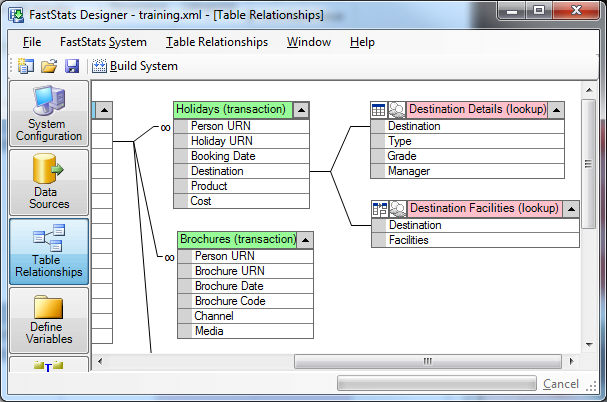Click the scroll up arrow
The width and height of the screenshot is (607, 402).
[589, 90]
